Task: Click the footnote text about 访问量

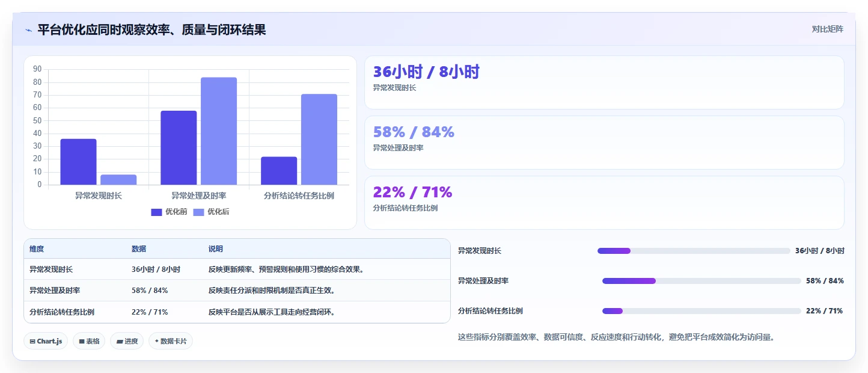Action: (618, 338)
